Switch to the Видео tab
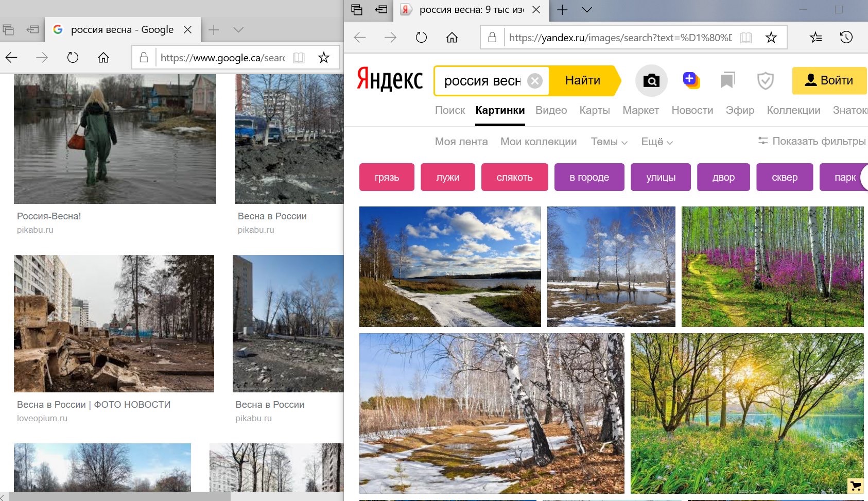 [x=551, y=110]
